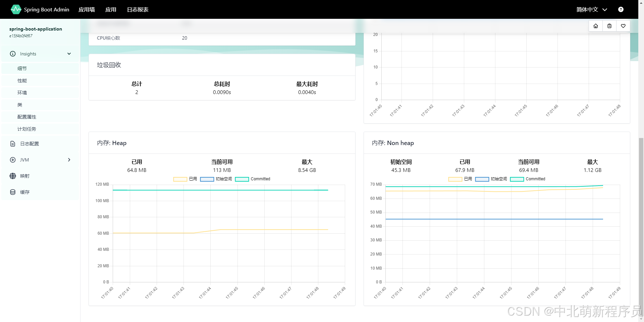Open the help question mark icon

click(621, 9)
